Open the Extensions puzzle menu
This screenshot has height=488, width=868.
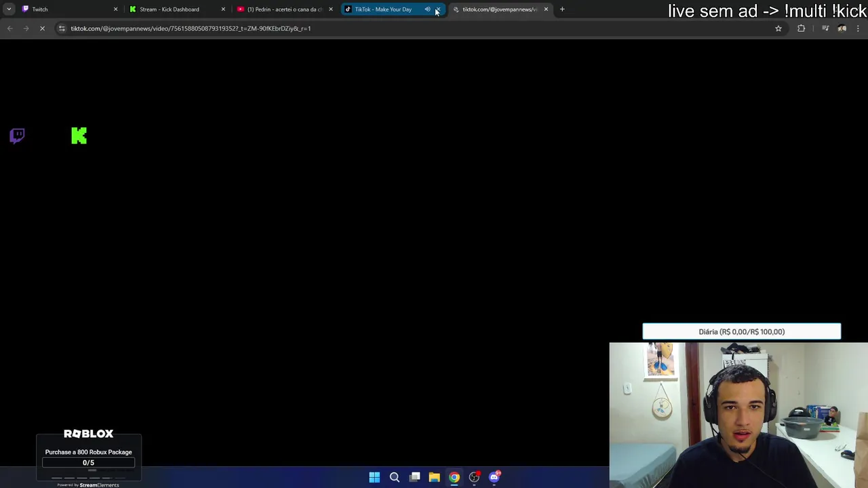tap(802, 28)
